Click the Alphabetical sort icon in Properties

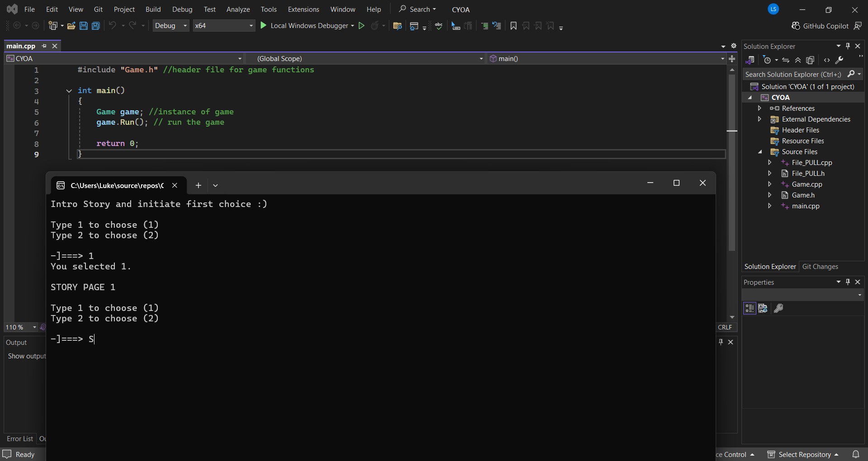coord(763,308)
